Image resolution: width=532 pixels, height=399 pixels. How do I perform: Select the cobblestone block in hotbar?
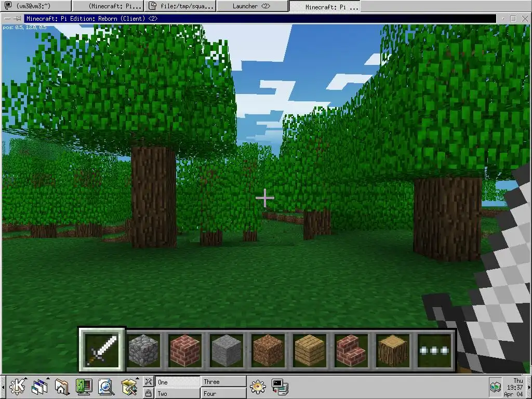point(143,350)
